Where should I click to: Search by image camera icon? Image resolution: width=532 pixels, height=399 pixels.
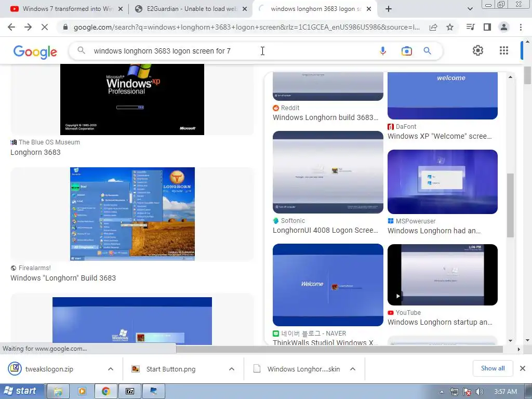tap(406, 51)
